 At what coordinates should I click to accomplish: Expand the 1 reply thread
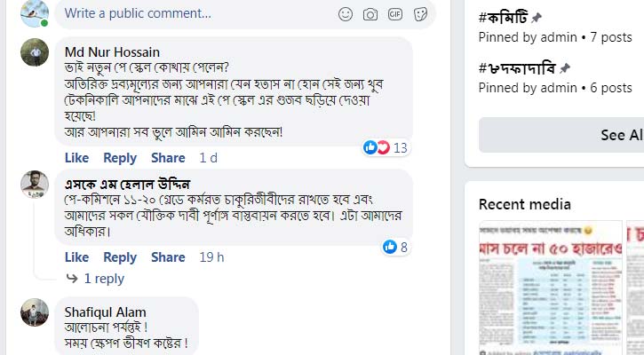point(103,279)
